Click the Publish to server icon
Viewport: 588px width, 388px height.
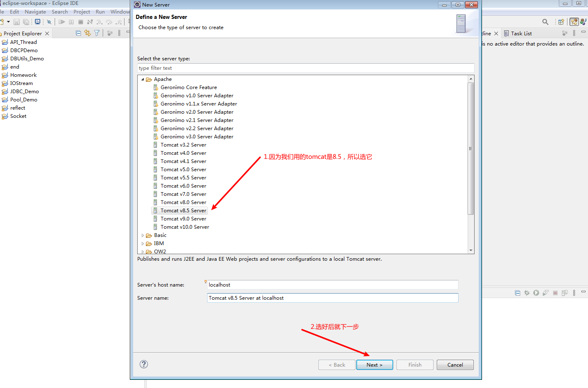pyautogui.click(x=565, y=293)
